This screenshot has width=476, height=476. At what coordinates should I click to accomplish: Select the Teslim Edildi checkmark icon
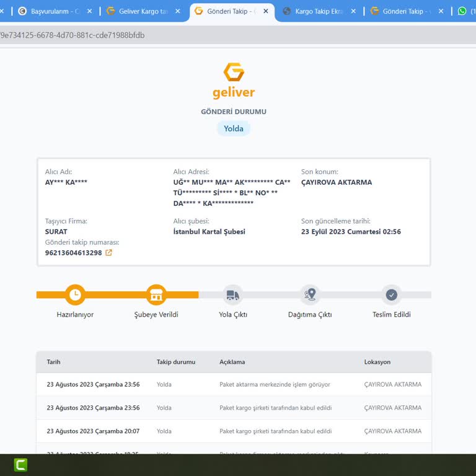coord(392,295)
